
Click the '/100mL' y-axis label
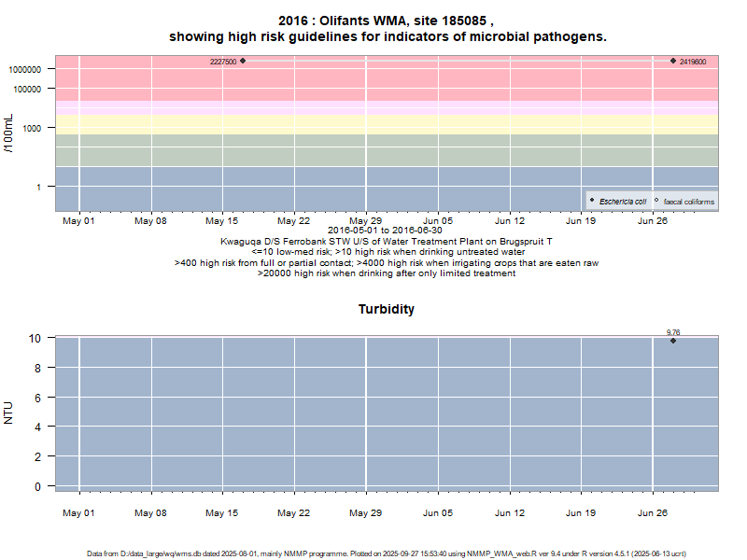point(9,133)
